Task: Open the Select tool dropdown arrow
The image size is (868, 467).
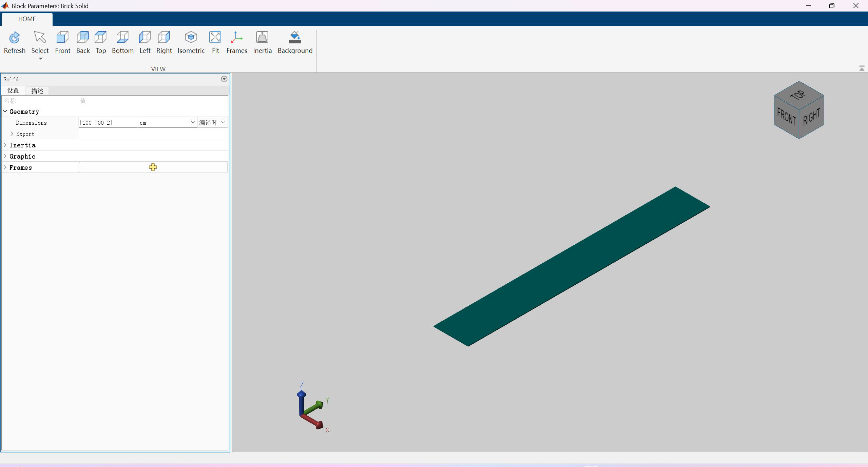Action: point(40,59)
